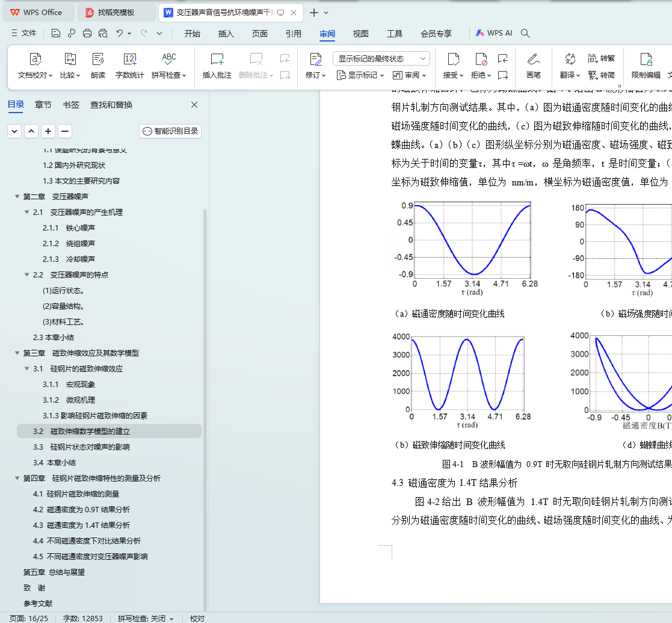672x623 pixels.
Task: Open 查找和替换 navigation tab
Action: click(111, 105)
